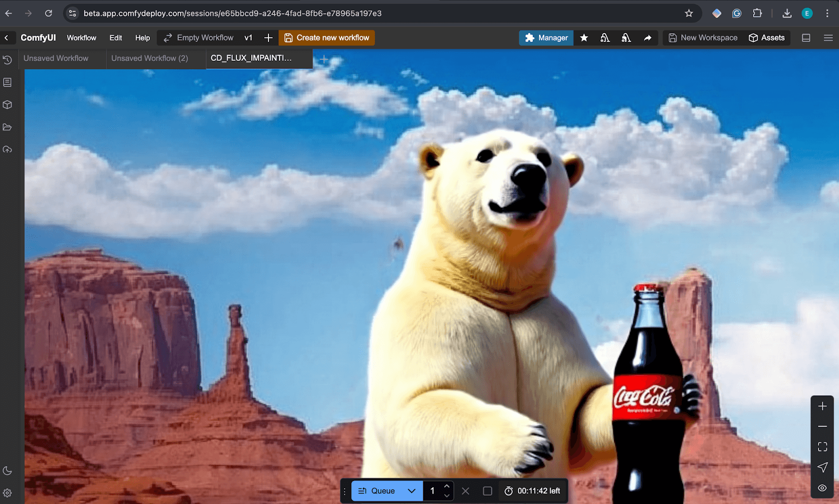Viewport: 839px width, 504px height.
Task: Click the Empty Workflow selector
Action: [199, 38]
